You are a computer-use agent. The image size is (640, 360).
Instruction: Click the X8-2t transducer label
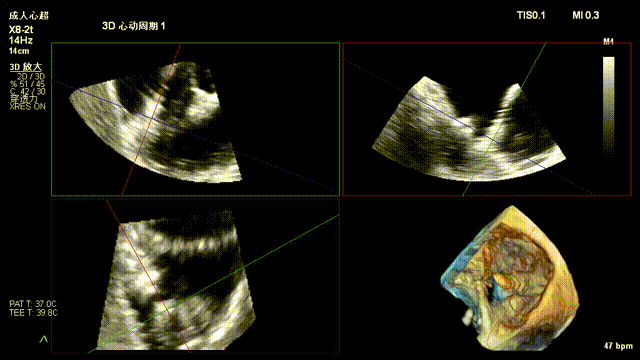[x=21, y=30]
